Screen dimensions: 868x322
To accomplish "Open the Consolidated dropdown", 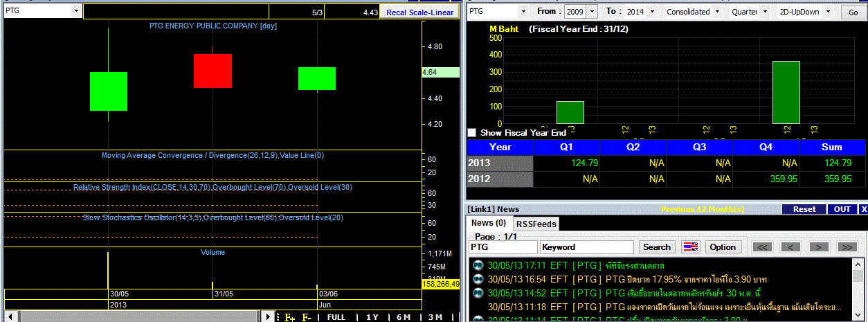I will point(716,12).
